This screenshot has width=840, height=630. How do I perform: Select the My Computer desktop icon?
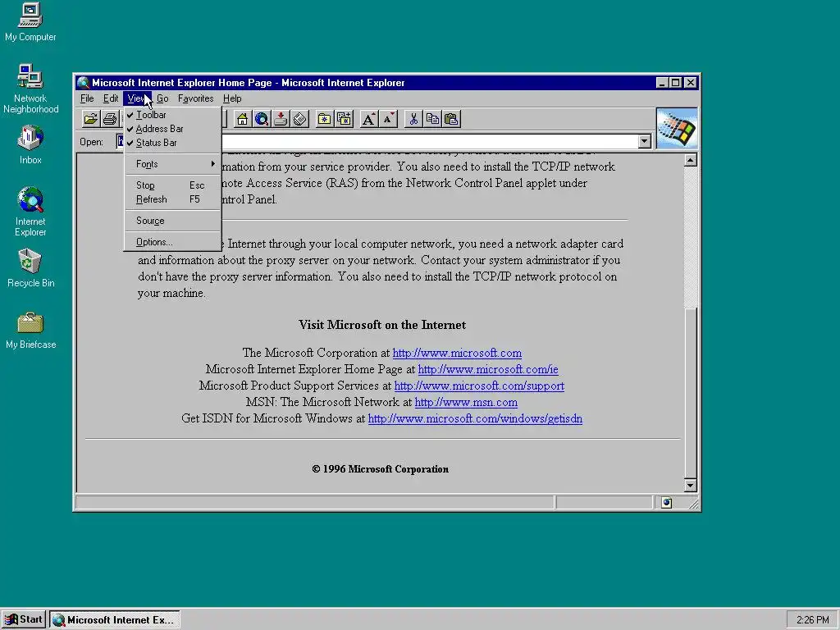coord(30,22)
